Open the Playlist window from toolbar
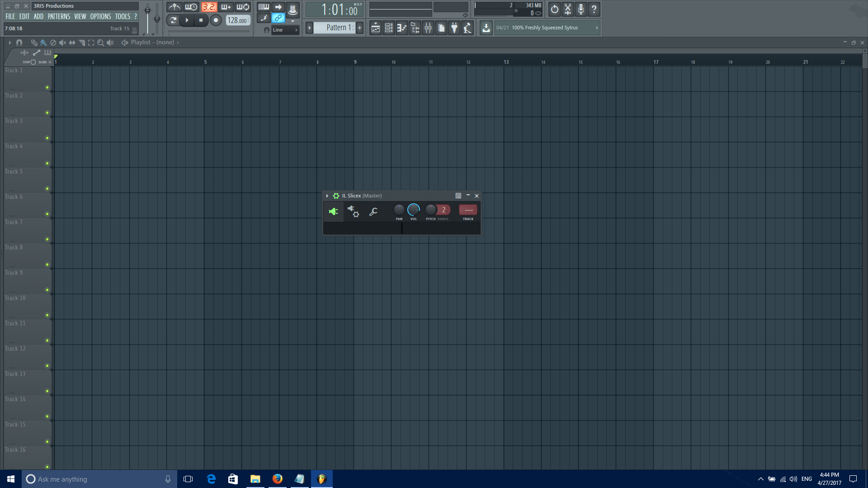The height and width of the screenshot is (488, 868). (x=375, y=28)
